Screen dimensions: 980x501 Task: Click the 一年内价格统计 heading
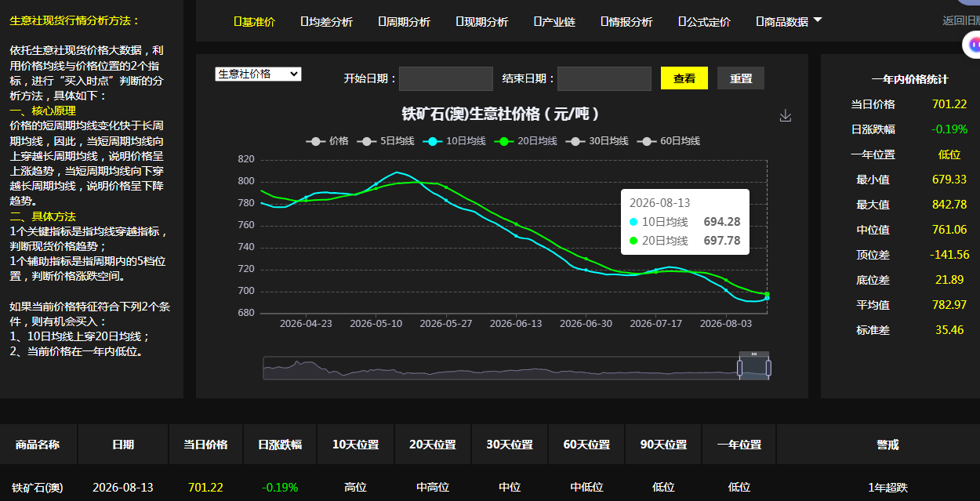point(909,79)
